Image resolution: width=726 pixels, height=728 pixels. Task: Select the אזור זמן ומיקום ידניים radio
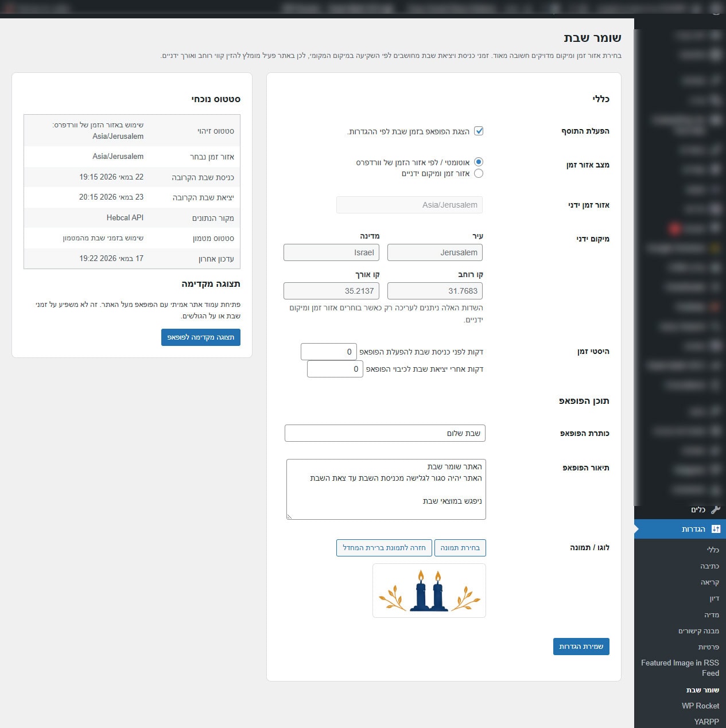(x=479, y=173)
